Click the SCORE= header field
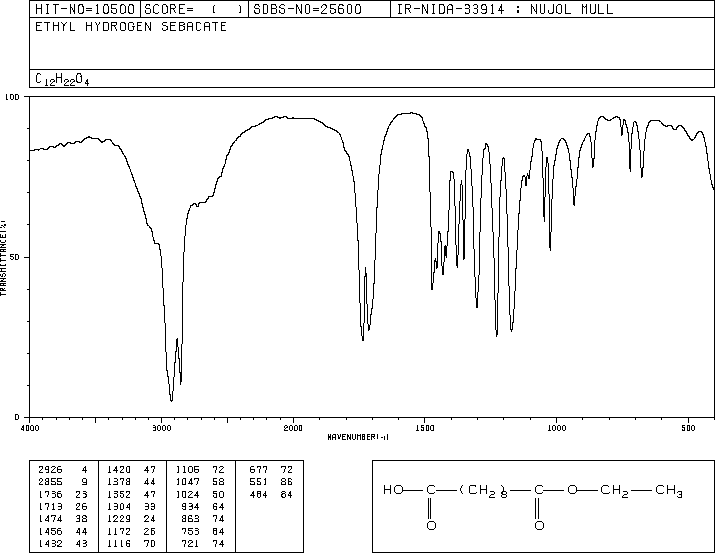 (194, 9)
